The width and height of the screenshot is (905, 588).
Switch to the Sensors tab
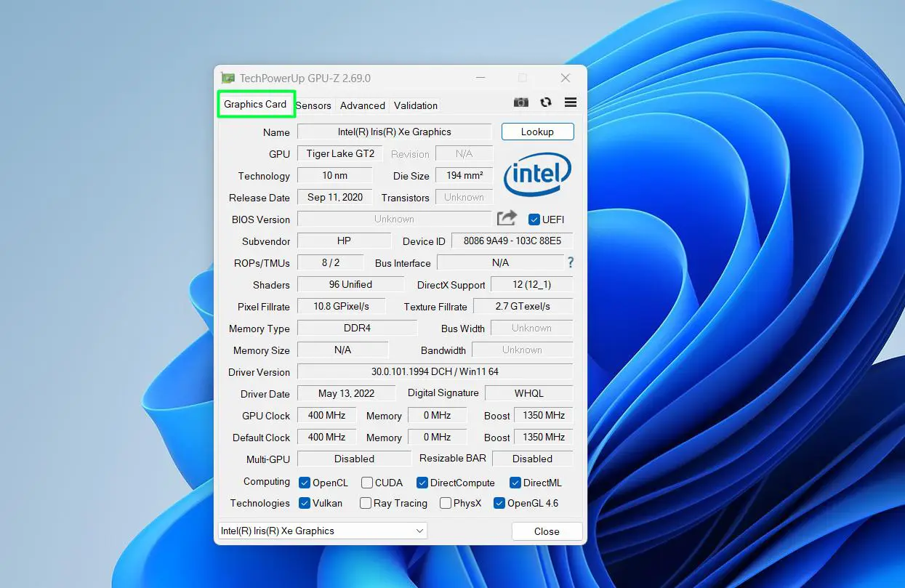coord(314,105)
